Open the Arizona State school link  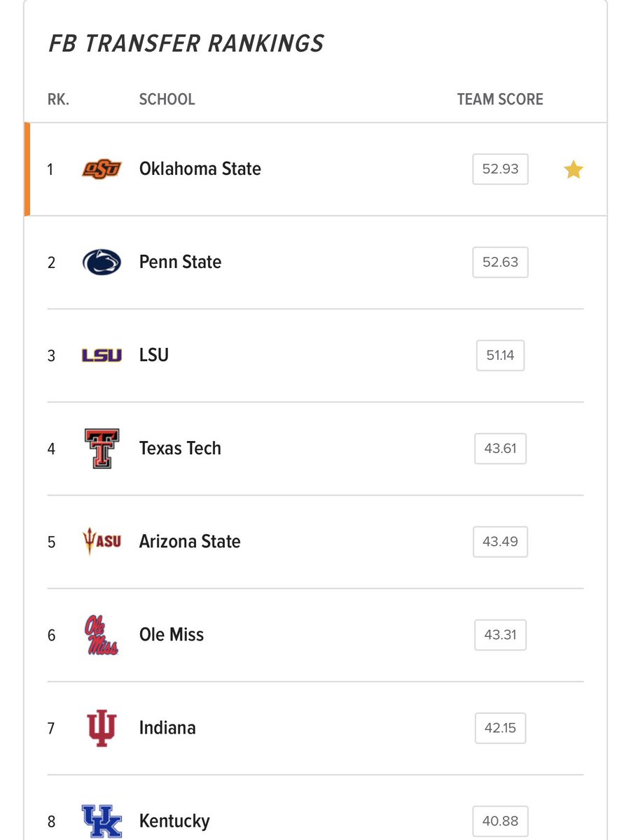coord(190,542)
